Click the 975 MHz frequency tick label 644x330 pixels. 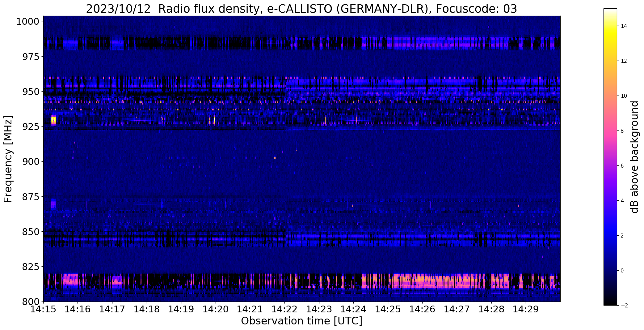click(x=31, y=57)
